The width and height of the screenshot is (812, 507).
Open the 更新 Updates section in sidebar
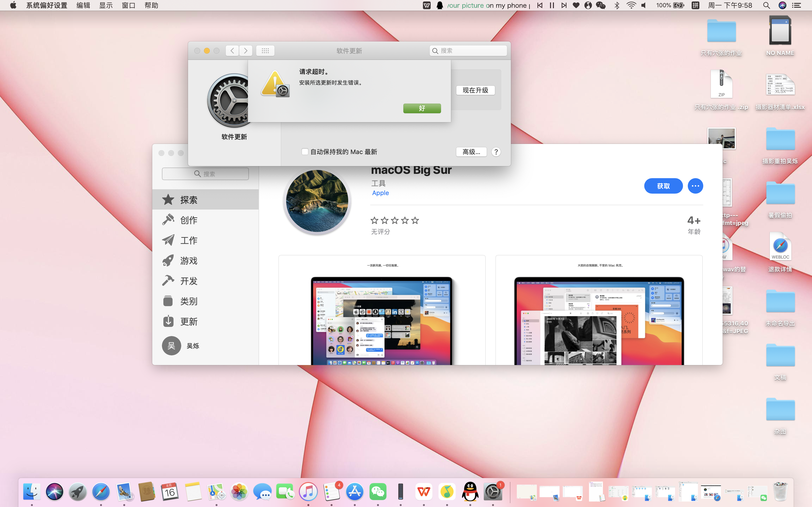coord(188,322)
